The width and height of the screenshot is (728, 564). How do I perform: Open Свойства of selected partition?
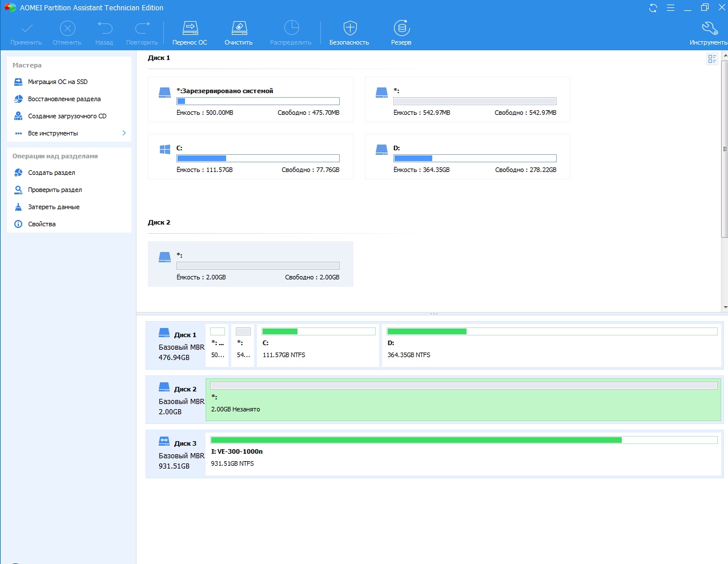[x=42, y=224]
